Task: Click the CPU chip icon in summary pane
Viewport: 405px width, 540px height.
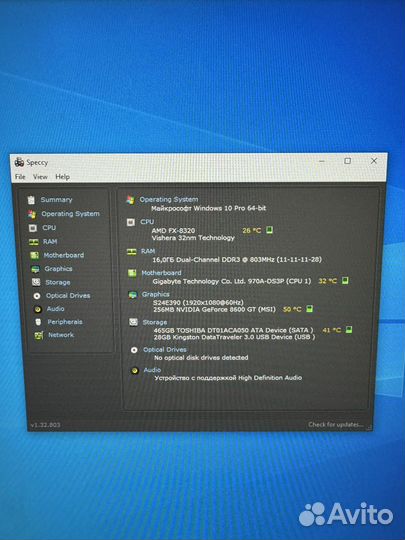Action: 131,222
